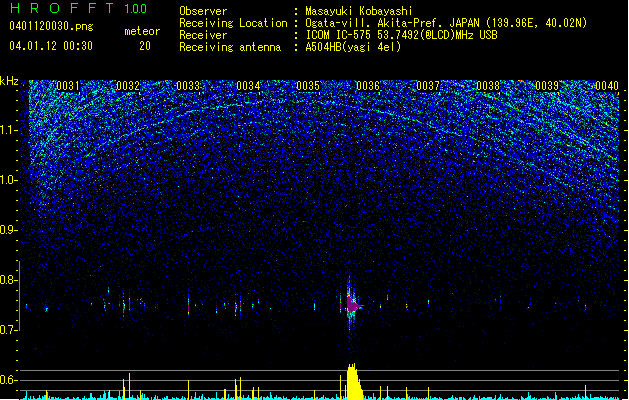Click the 1.1 kHz axis tick label
This screenshot has height=400, width=629.
point(8,130)
